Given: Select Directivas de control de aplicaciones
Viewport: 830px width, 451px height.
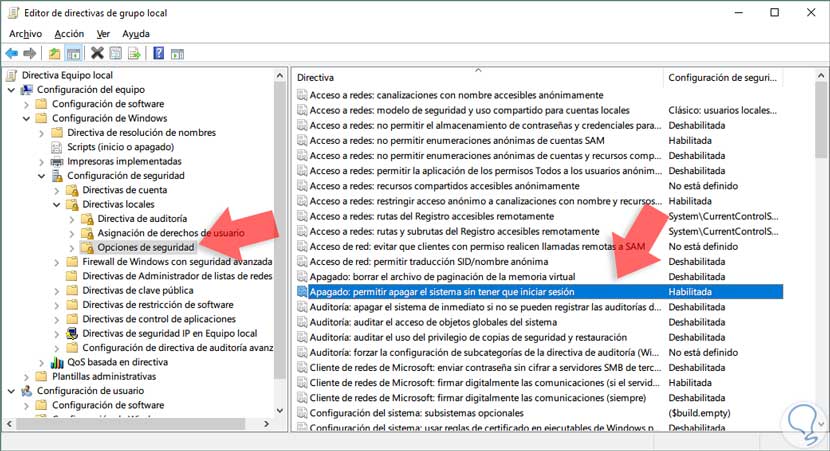Looking at the screenshot, I should tap(159, 319).
